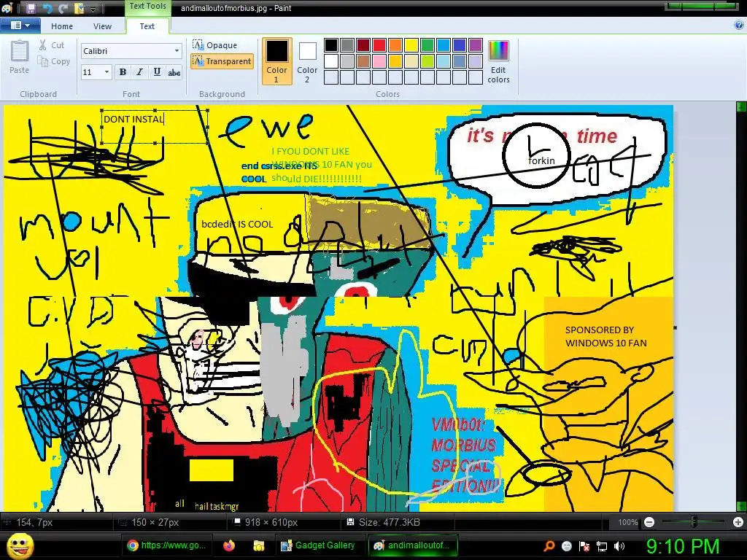Select the brown swatch in the second row

[363, 61]
